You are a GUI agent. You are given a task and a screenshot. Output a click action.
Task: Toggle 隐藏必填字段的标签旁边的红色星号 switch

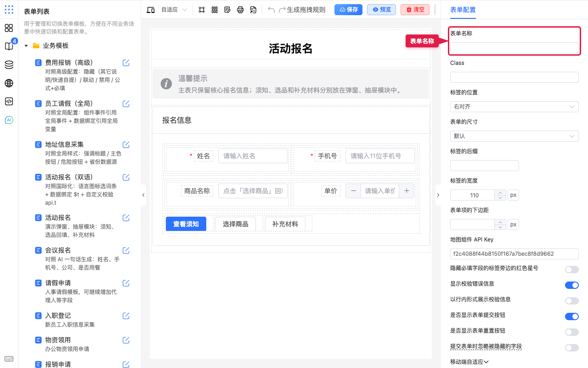pos(572,270)
